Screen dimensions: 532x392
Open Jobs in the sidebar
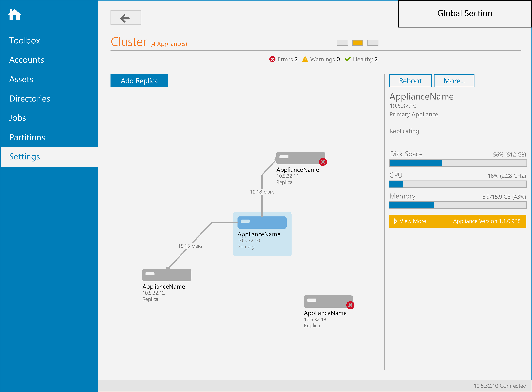coord(18,118)
